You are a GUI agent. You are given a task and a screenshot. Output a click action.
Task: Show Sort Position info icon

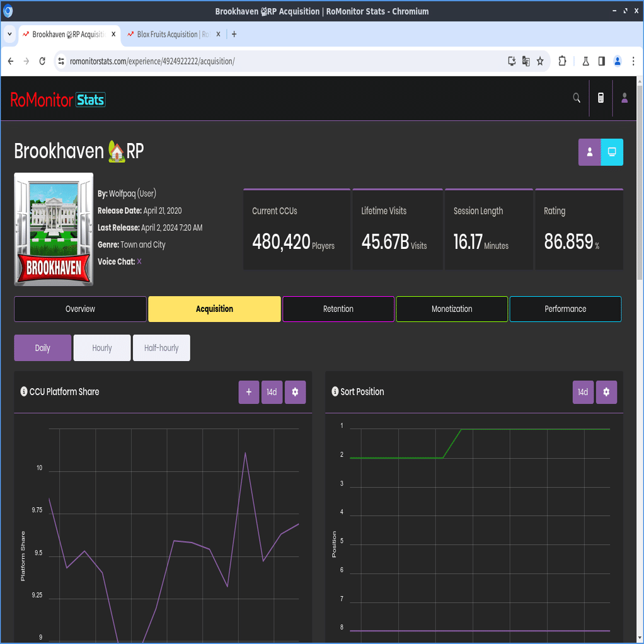tap(335, 391)
